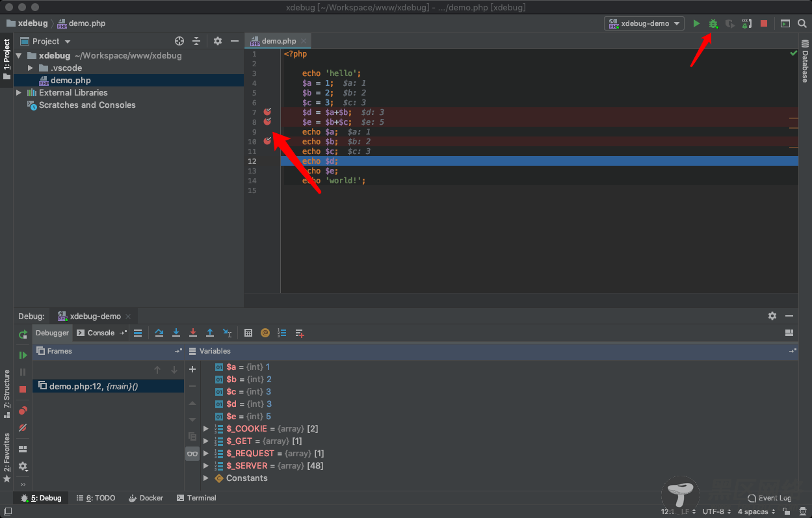
Task: Select frame demo.php:12, {main}()
Action: coord(109,386)
